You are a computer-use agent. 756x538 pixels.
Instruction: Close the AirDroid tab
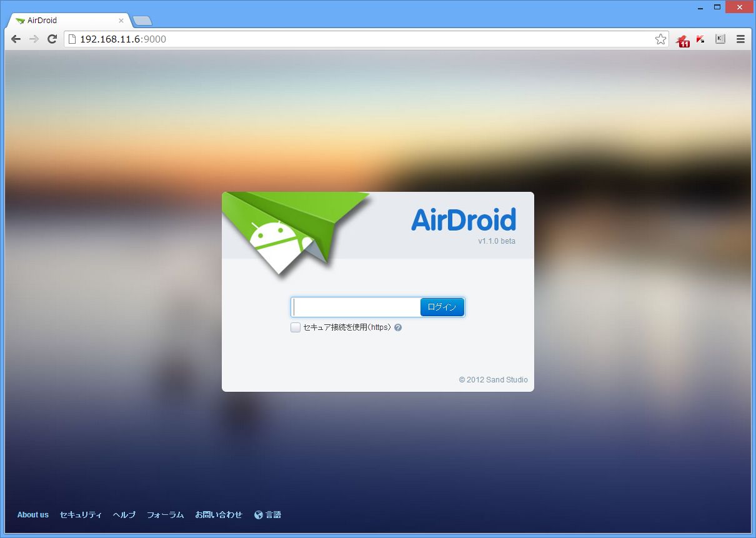click(121, 21)
